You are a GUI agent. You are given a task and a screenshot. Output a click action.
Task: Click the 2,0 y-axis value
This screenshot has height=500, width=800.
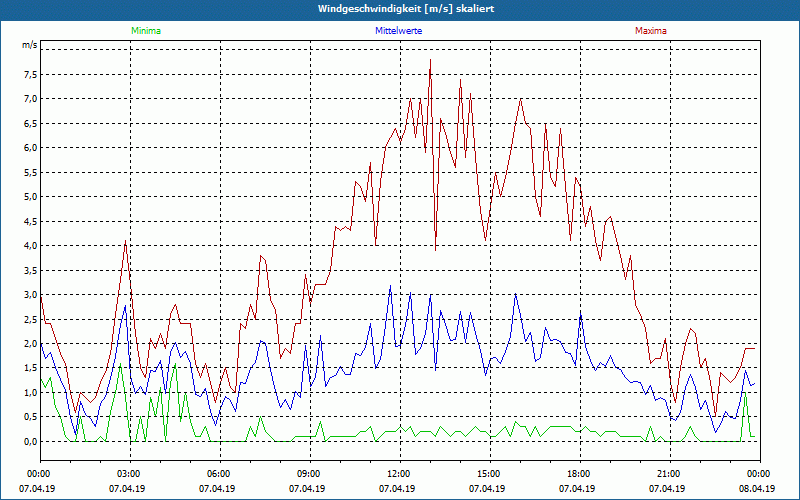coord(31,344)
